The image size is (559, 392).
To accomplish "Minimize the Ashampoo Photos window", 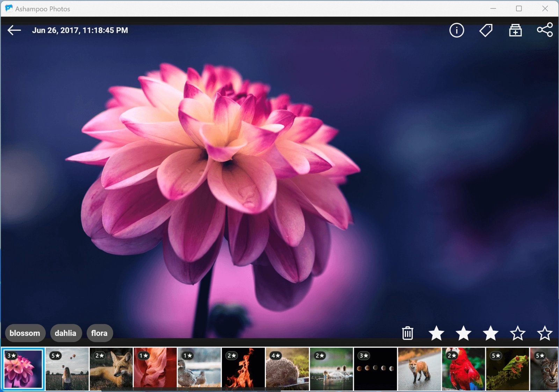I will coord(493,8).
